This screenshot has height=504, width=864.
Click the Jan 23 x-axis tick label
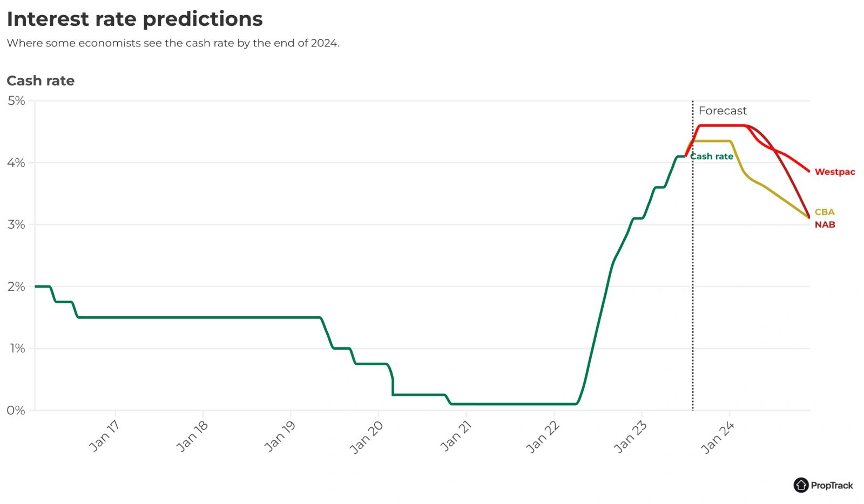(630, 437)
